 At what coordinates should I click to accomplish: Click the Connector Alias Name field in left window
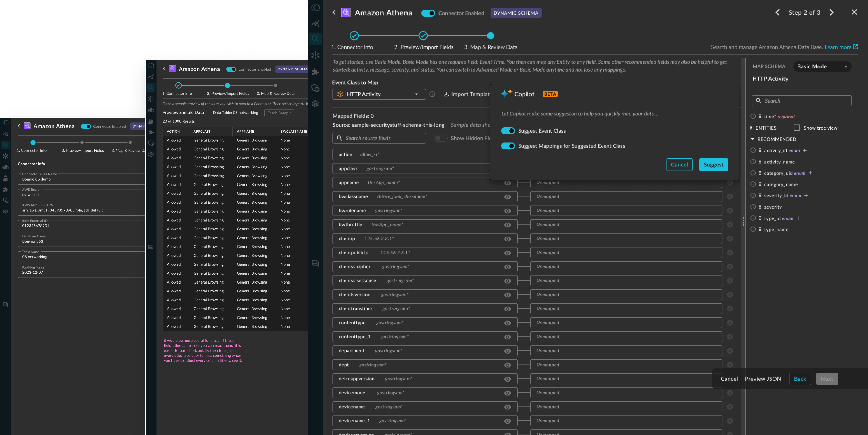[x=81, y=179]
